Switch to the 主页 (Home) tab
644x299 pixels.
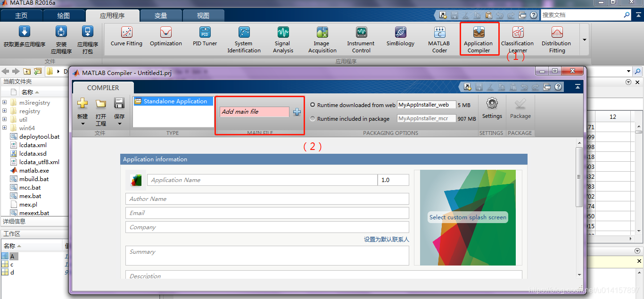pyautogui.click(x=21, y=16)
